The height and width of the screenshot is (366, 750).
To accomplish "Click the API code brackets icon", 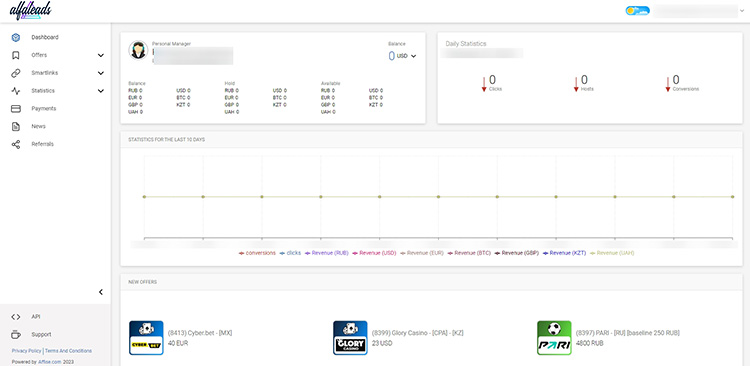I will [x=16, y=317].
